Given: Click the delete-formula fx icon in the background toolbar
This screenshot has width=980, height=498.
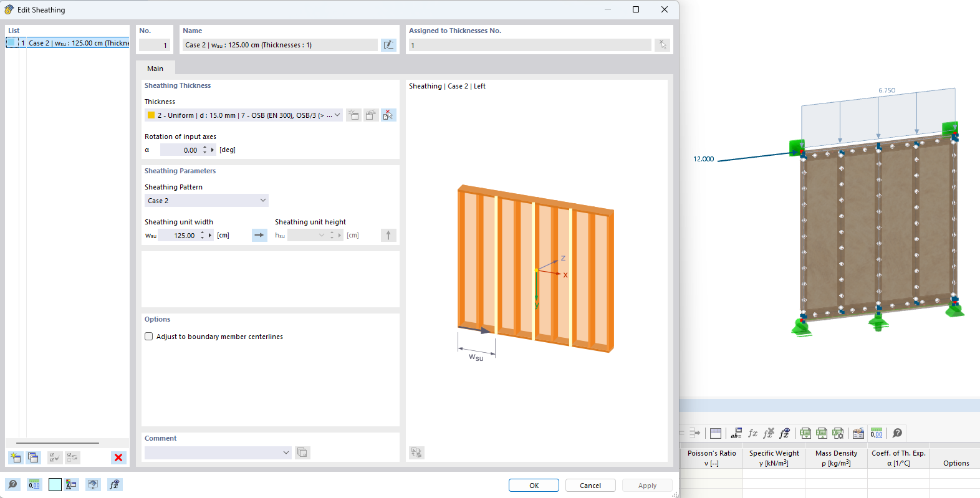Looking at the screenshot, I should tap(769, 433).
